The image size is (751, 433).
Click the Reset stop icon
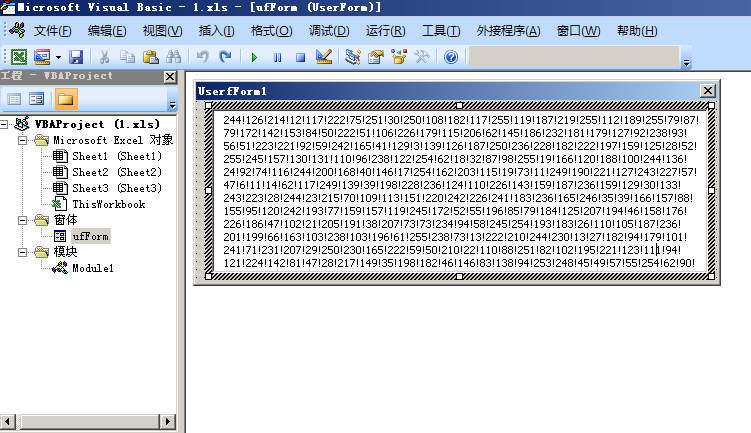click(x=299, y=58)
